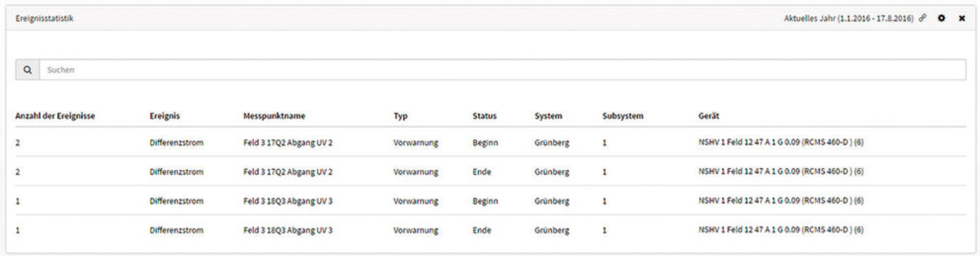Screen dimensions: 980x256
Task: Sort by Messpunktname column header
Action: 274,116
